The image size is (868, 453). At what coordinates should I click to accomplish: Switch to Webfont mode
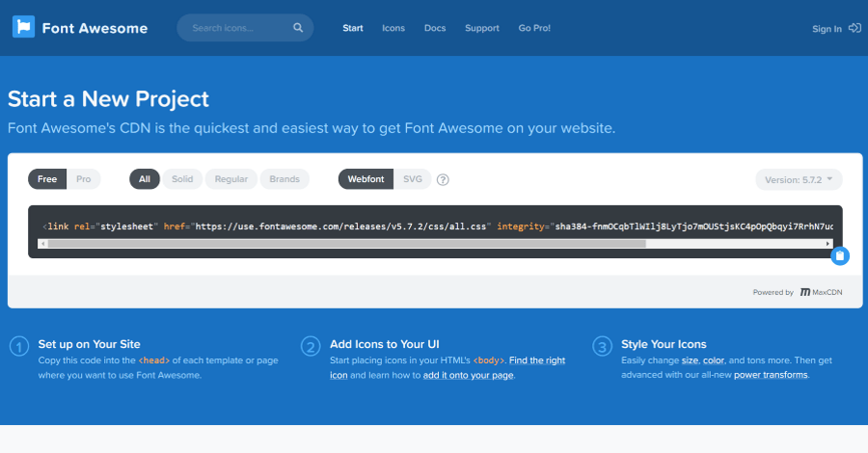coord(366,179)
